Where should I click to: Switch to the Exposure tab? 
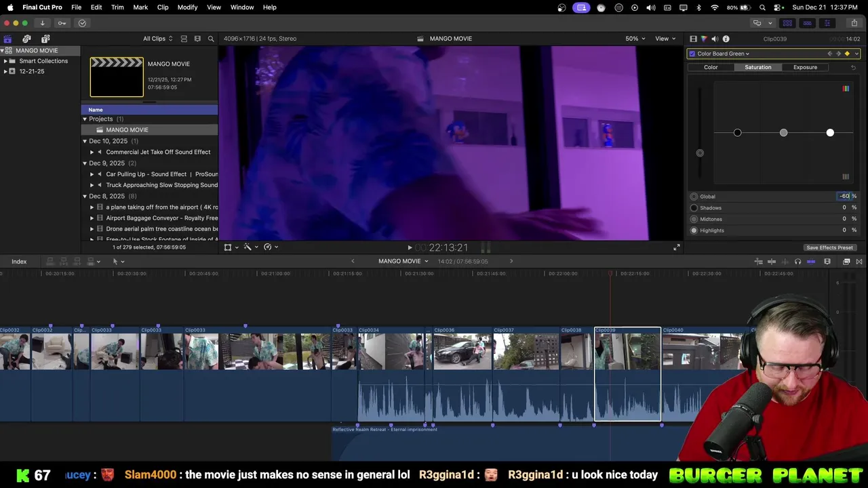pos(805,67)
